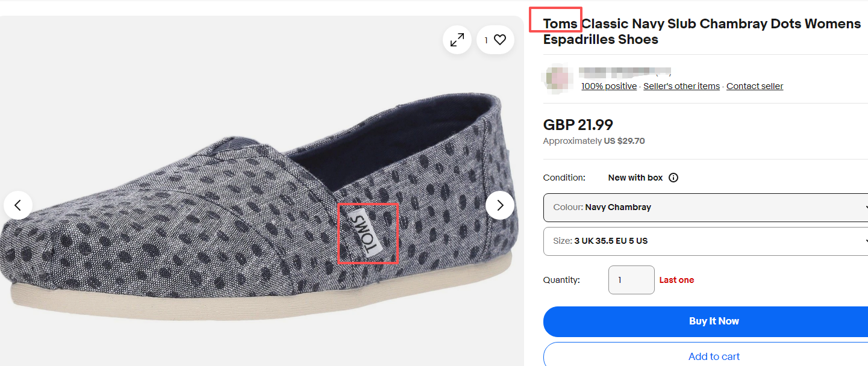
Task: Click the Toms Espadrilles listing title
Action: (702, 32)
